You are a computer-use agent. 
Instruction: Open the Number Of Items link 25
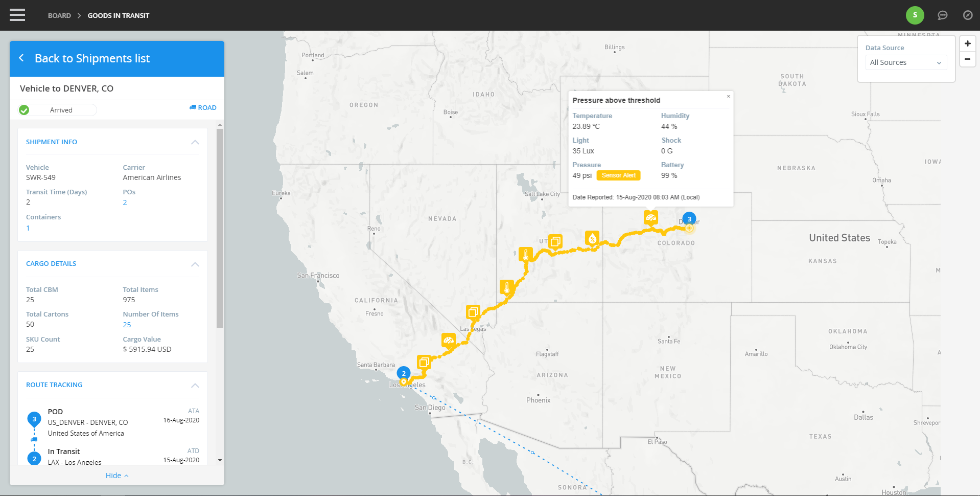pyautogui.click(x=127, y=325)
